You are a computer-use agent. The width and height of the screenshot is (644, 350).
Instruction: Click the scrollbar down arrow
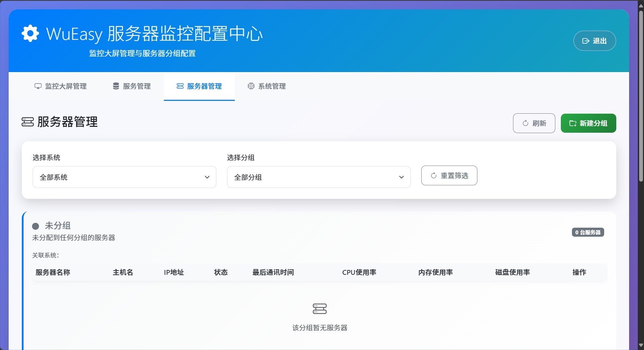click(x=641, y=345)
